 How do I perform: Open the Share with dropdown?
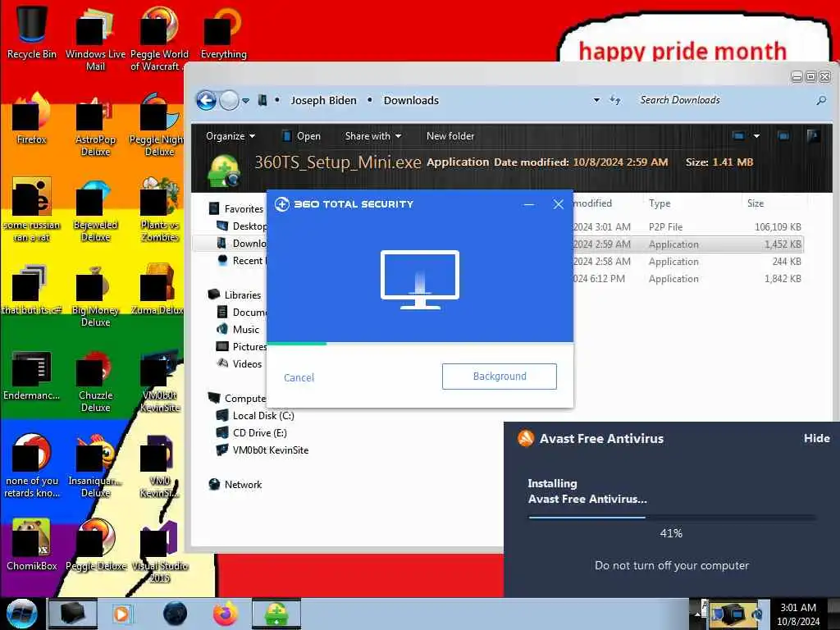click(373, 136)
